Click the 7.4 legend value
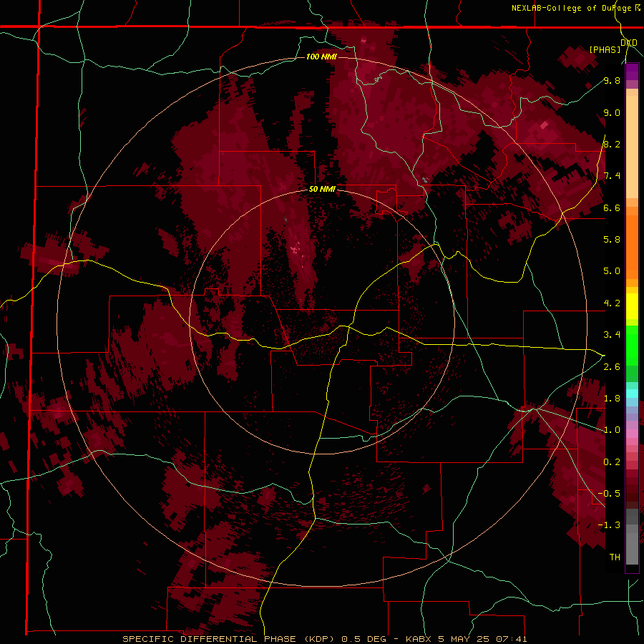644x644 pixels. pos(612,176)
